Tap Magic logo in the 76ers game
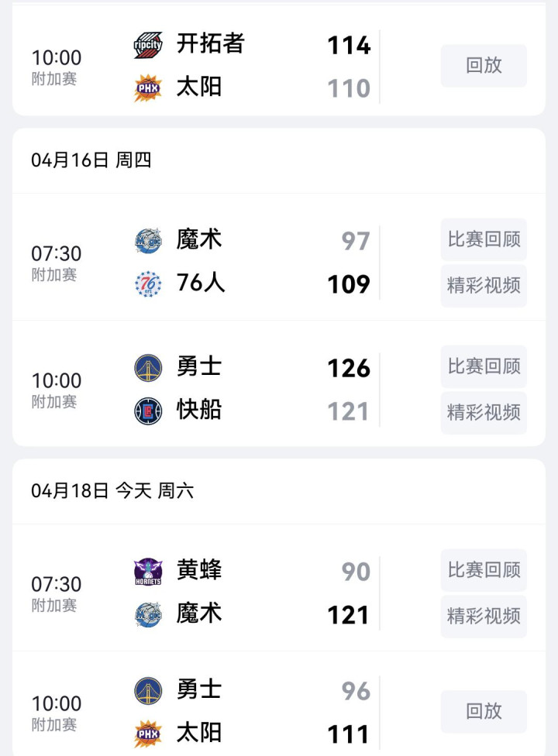558x756 pixels. [x=148, y=241]
